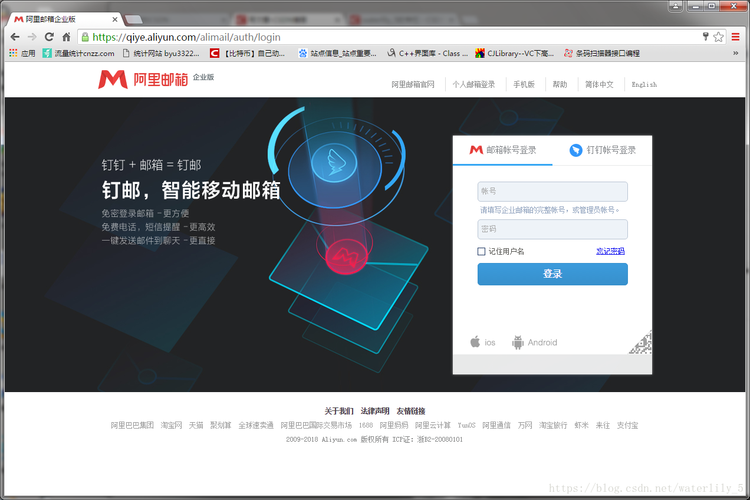Click the 阿里邮箱 red M logo

[113, 79]
